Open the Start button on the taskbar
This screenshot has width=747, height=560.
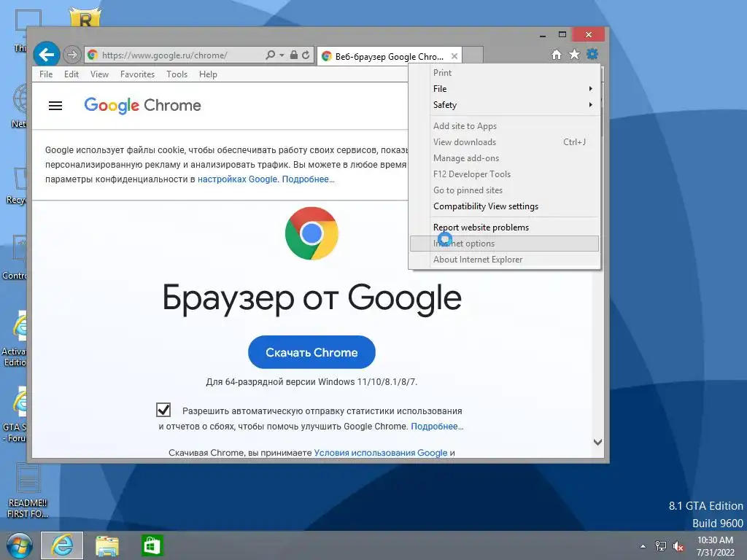[19, 545]
